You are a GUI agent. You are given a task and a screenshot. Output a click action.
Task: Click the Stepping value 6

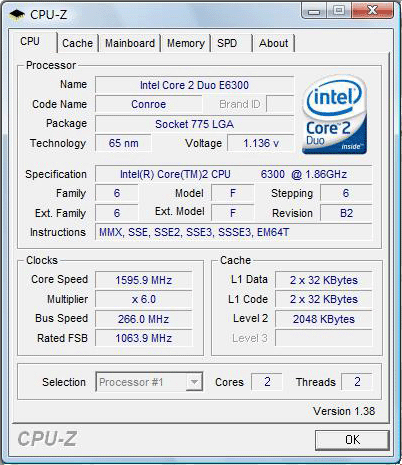(346, 193)
